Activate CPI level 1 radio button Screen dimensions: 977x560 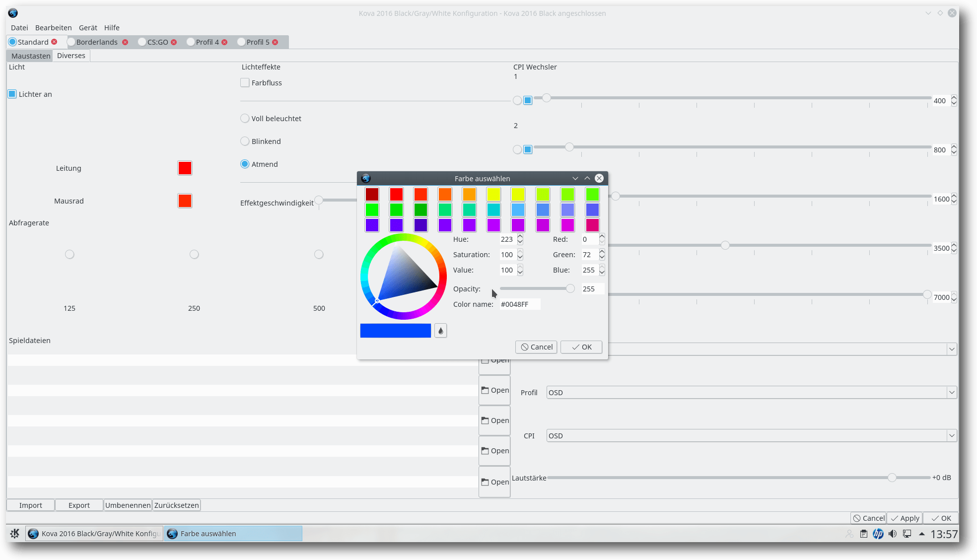tap(517, 100)
